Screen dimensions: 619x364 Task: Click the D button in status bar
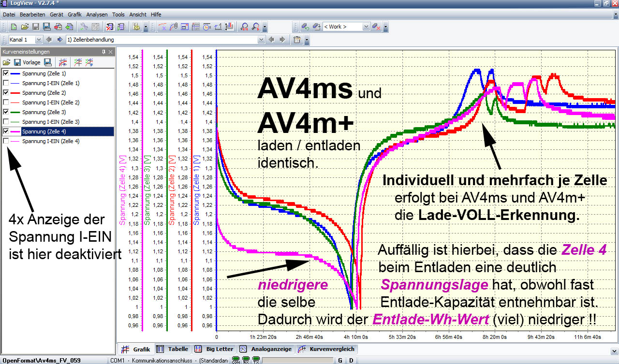click(351, 361)
